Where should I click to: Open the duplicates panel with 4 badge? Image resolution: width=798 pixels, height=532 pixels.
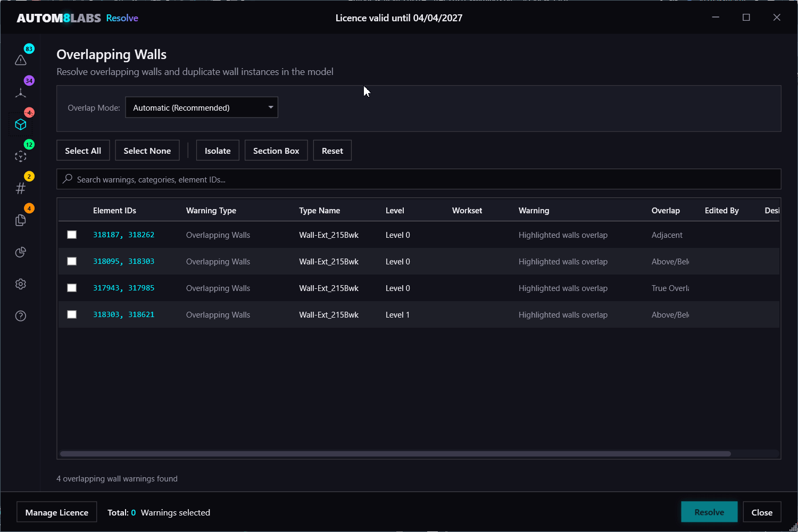pyautogui.click(x=20, y=220)
